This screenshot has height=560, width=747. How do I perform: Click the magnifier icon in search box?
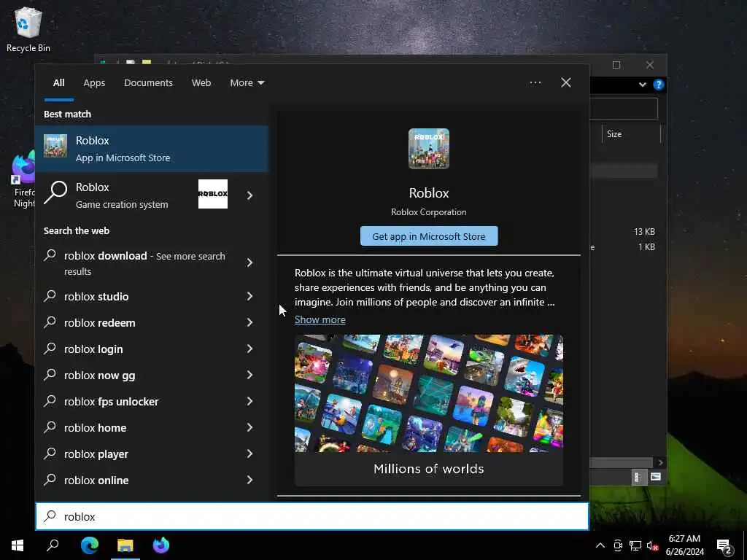point(50,516)
